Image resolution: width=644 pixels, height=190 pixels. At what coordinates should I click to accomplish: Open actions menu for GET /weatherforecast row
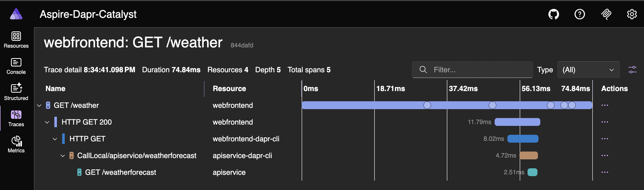(x=605, y=172)
